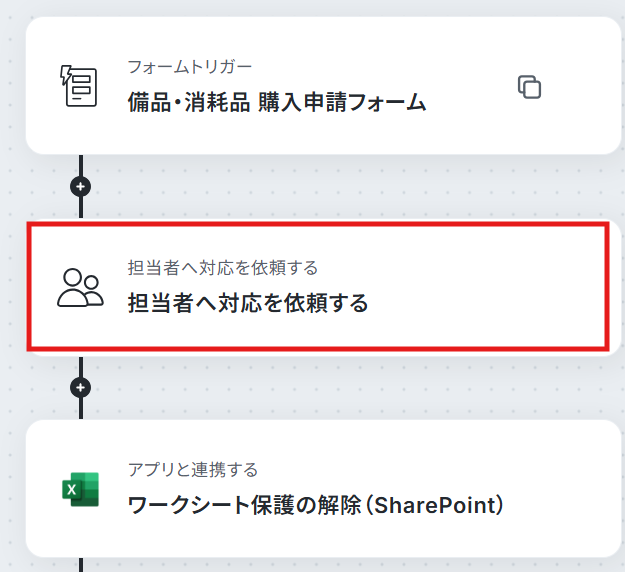Image resolution: width=625 pixels, height=572 pixels.
Task: Add step after the form trigger card
Action: 81,186
